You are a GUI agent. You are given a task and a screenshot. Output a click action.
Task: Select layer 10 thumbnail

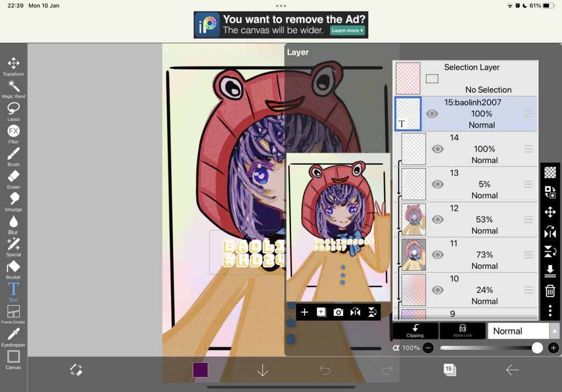[414, 290]
